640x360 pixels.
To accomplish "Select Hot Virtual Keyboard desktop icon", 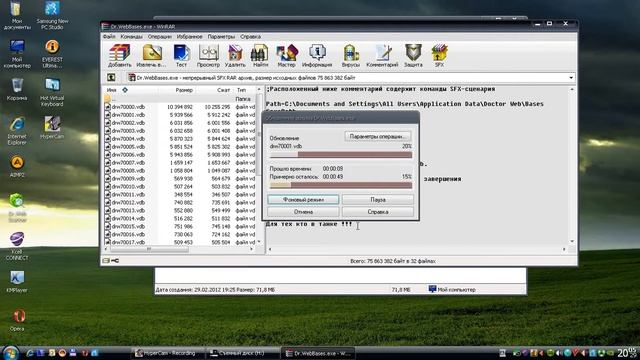I will click(52, 93).
